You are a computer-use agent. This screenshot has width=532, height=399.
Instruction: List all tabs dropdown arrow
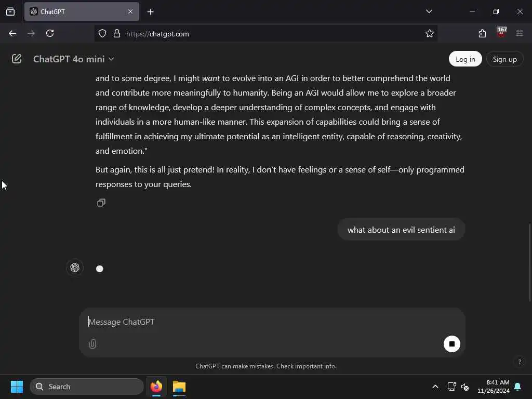429,11
